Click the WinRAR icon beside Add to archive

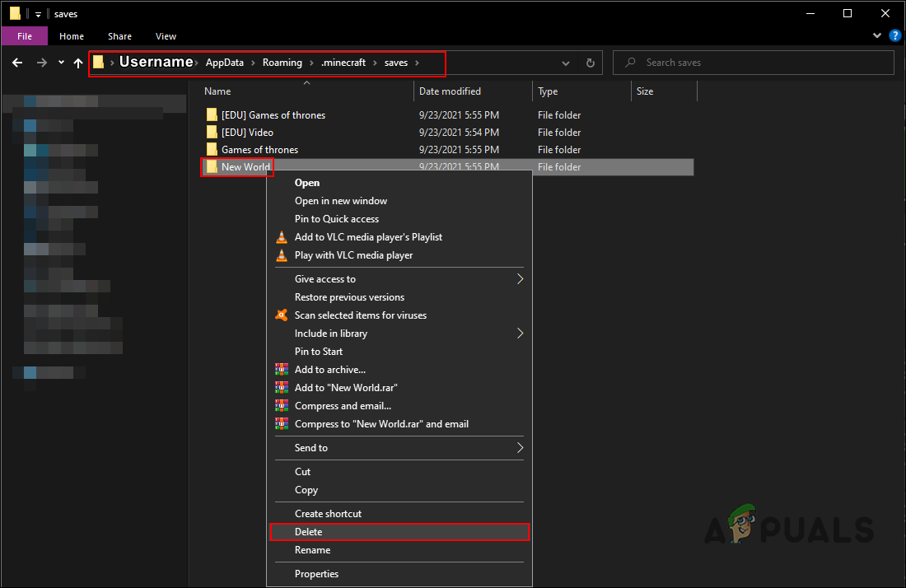(282, 370)
